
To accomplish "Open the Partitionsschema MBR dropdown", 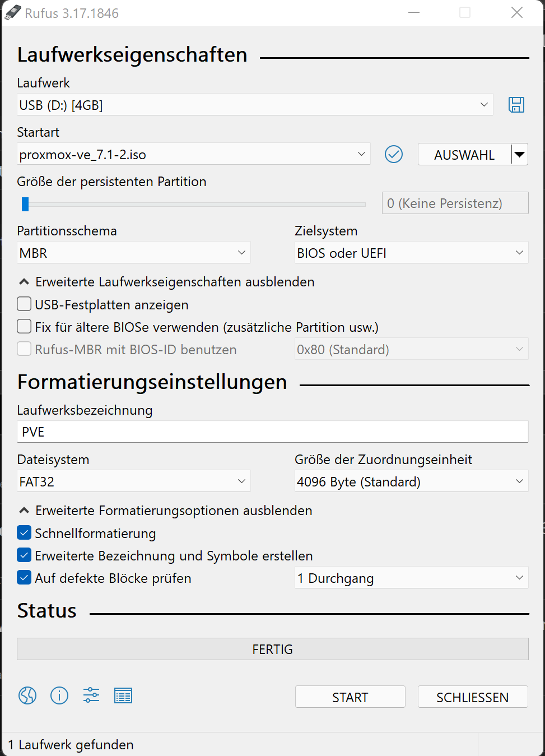I will tap(133, 253).
